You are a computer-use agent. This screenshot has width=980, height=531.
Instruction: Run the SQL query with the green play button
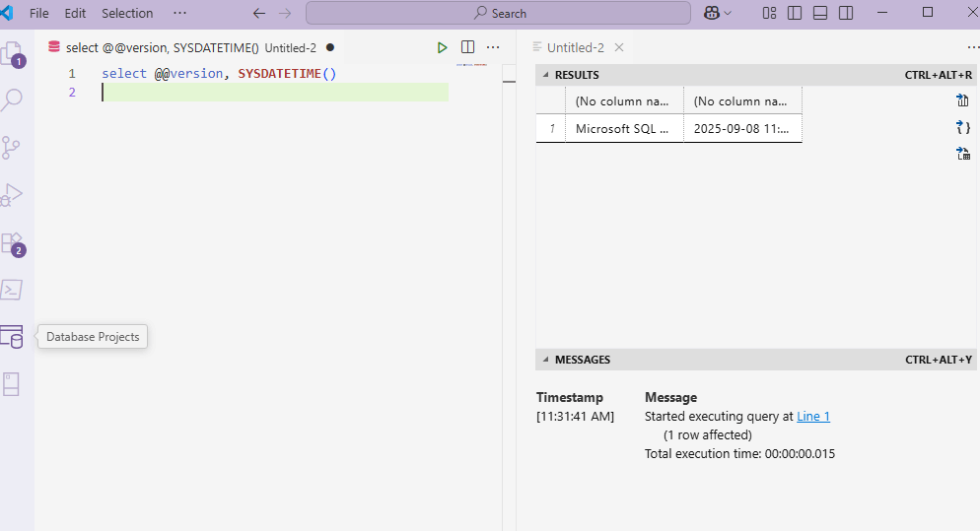click(443, 47)
